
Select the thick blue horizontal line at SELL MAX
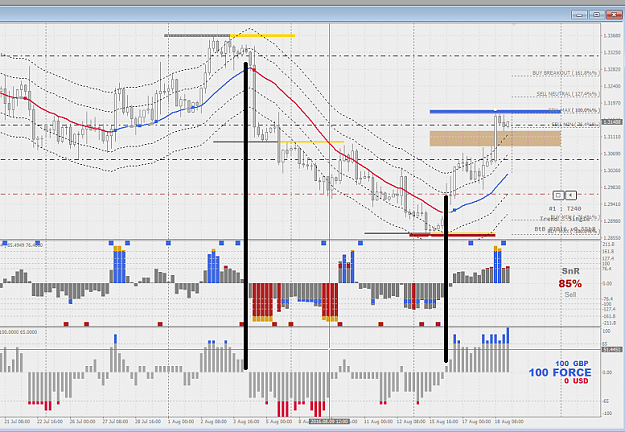pyautogui.click(x=495, y=112)
